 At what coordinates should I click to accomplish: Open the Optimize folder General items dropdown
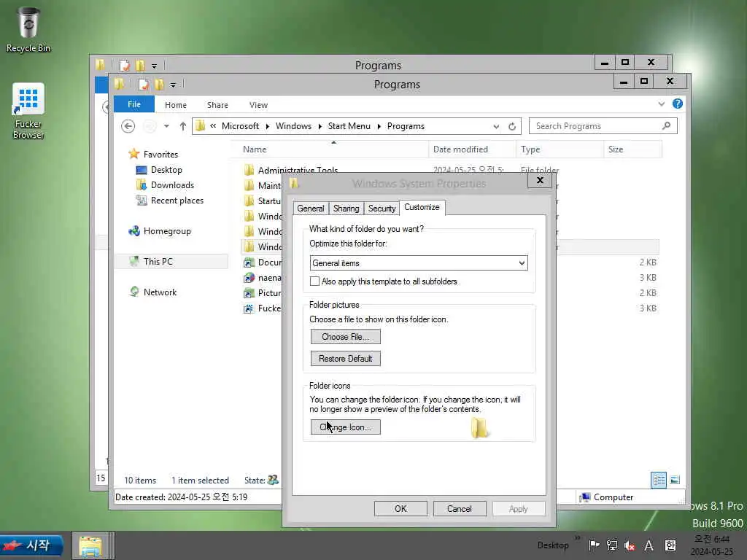[419, 262]
